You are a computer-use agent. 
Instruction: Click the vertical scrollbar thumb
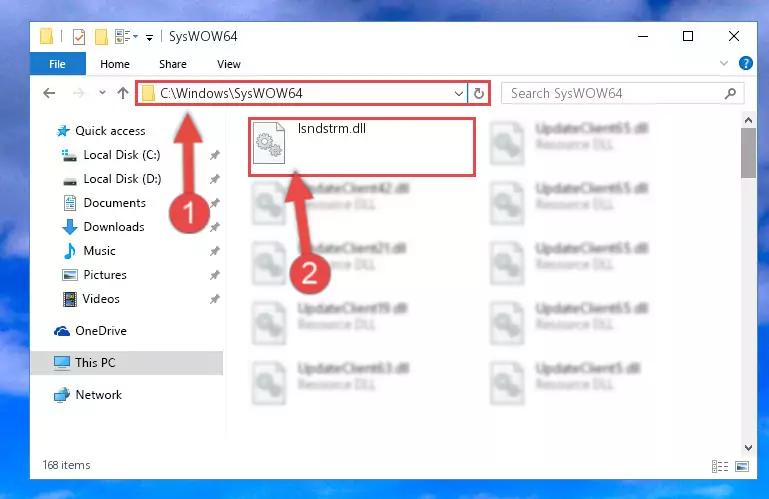(x=748, y=153)
